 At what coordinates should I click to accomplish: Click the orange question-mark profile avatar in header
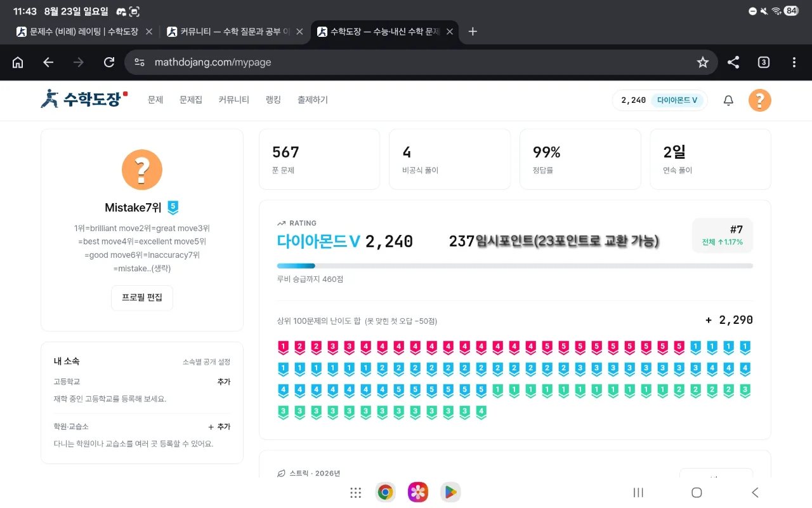click(759, 100)
